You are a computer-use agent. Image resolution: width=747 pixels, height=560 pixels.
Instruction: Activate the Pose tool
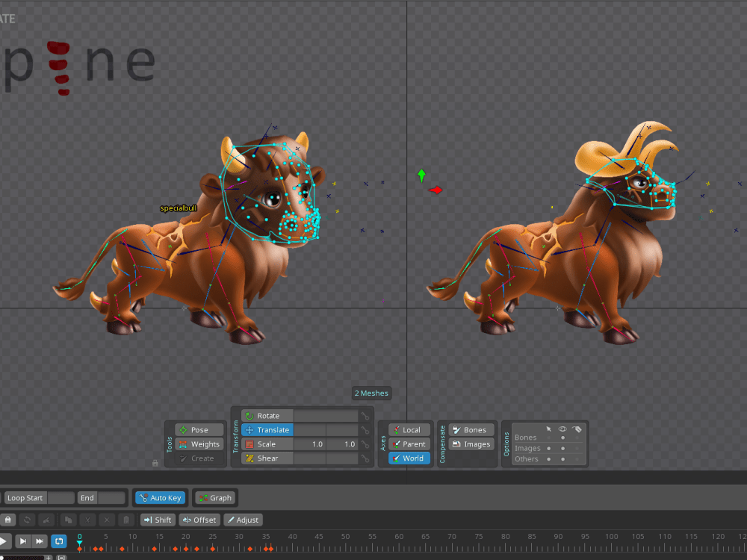click(197, 429)
